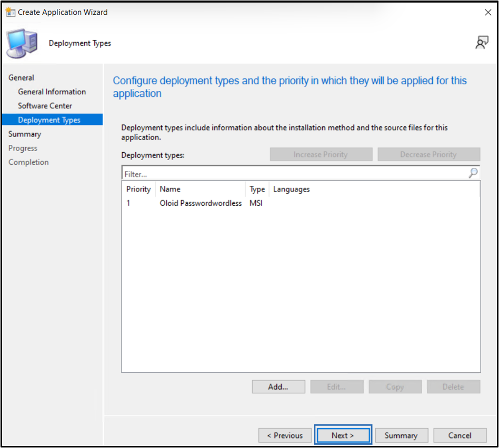Image resolution: width=499 pixels, height=448 pixels.
Task: Jump to the Summary step in sidebar
Action: pyautogui.click(x=25, y=134)
